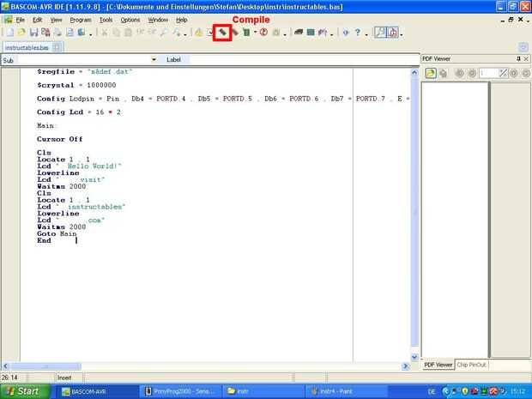This screenshot has height=399, width=532.
Task: Switch to the instr4 - Paint taskbar button
Action: 346,391
